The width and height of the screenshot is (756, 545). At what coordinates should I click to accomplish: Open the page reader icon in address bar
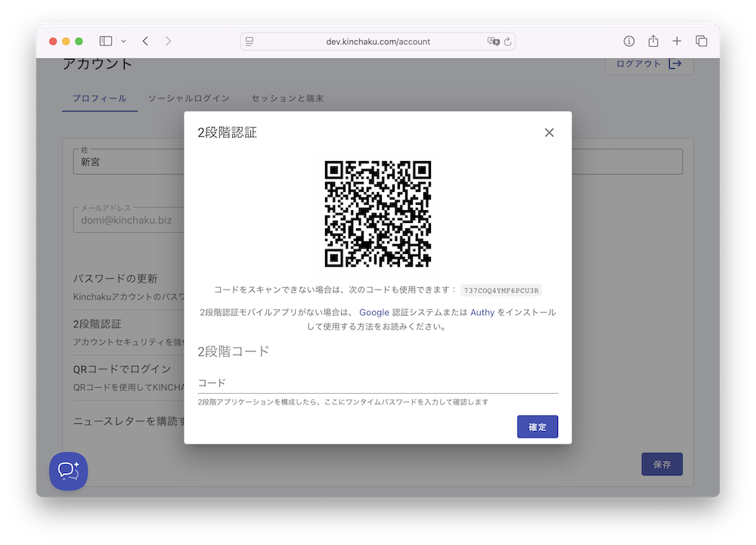coord(249,42)
